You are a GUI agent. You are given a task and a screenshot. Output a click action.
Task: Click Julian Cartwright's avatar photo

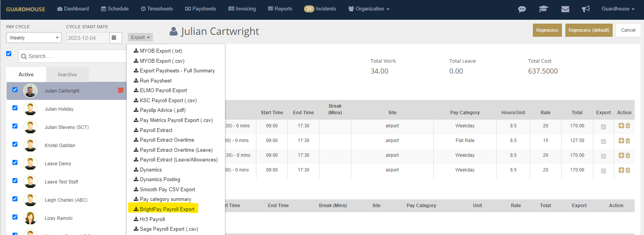[x=30, y=91]
